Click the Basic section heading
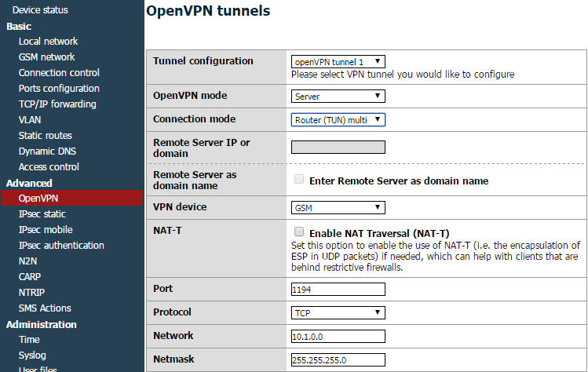 [x=19, y=27]
